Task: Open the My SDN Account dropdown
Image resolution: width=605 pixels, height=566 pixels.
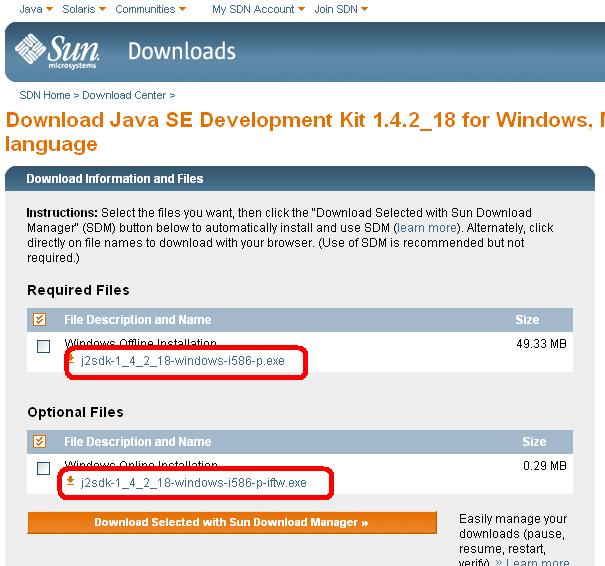Action: [x=258, y=9]
